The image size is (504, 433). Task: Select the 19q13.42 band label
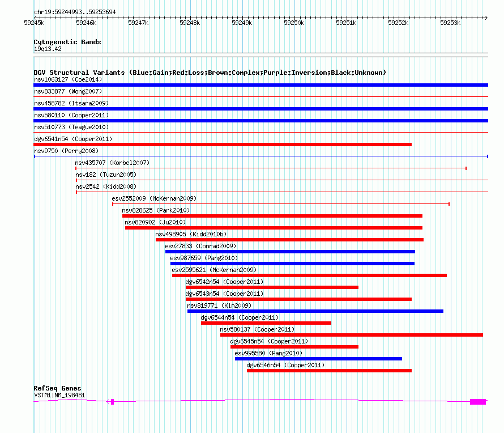[48, 49]
